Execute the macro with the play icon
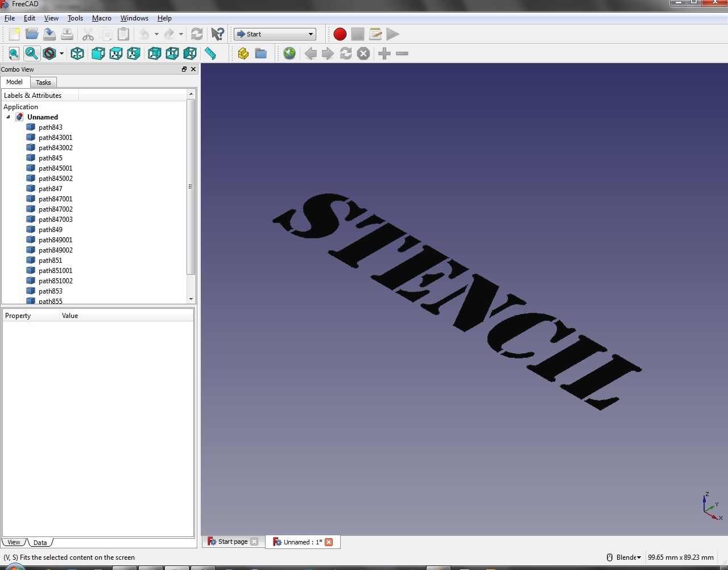This screenshot has width=728, height=570. pyautogui.click(x=392, y=34)
